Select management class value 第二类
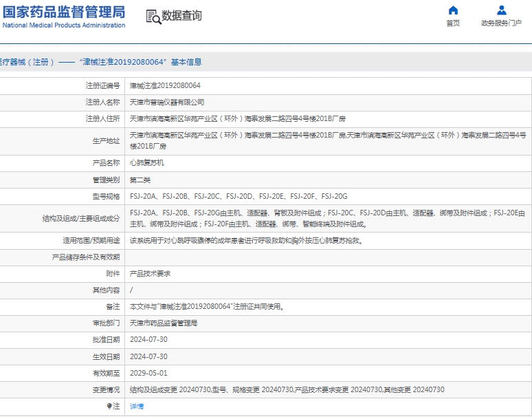This screenshot has width=532, height=419. click(140, 180)
